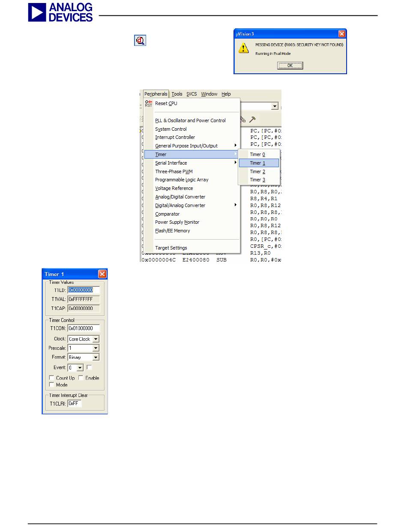Click the debug start/stop magnifier icon

141,41
